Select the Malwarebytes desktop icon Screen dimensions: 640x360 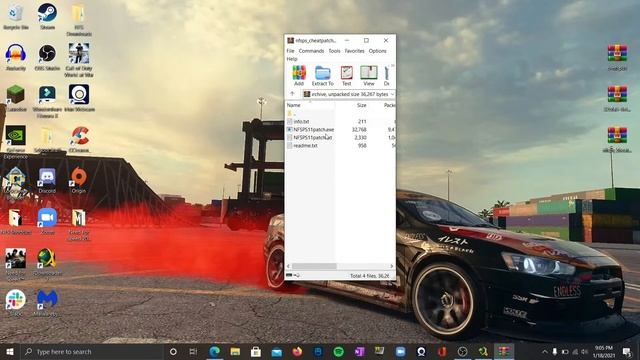[47, 302]
